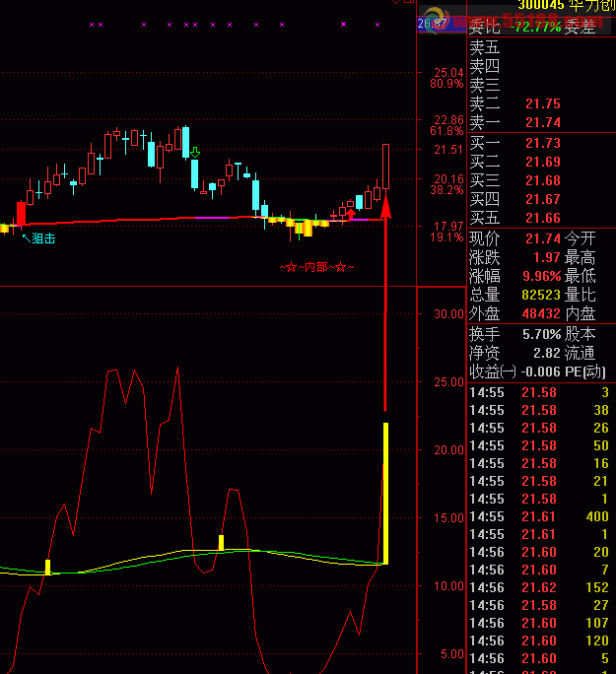
Task: Click the 卖五 row label
Action: click(x=485, y=47)
